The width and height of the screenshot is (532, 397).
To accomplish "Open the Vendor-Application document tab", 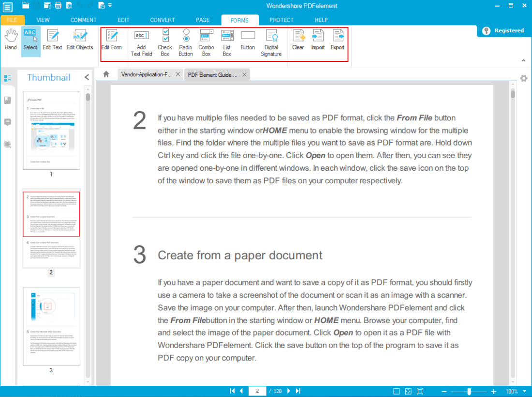I will pos(146,74).
